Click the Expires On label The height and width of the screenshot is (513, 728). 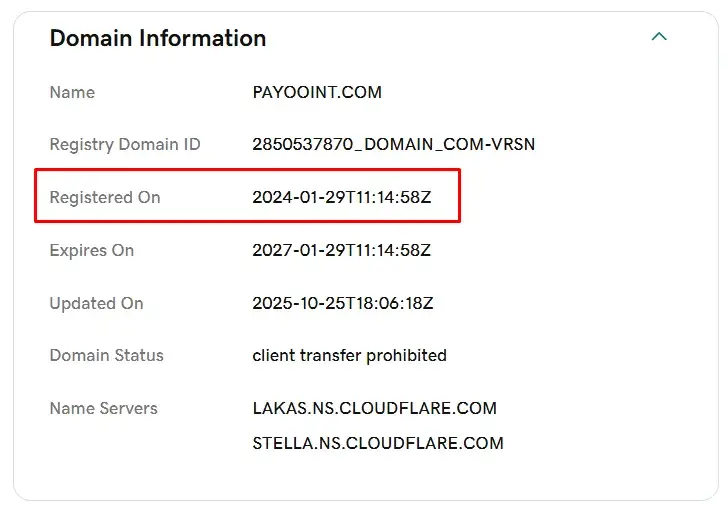pyautogui.click(x=92, y=250)
